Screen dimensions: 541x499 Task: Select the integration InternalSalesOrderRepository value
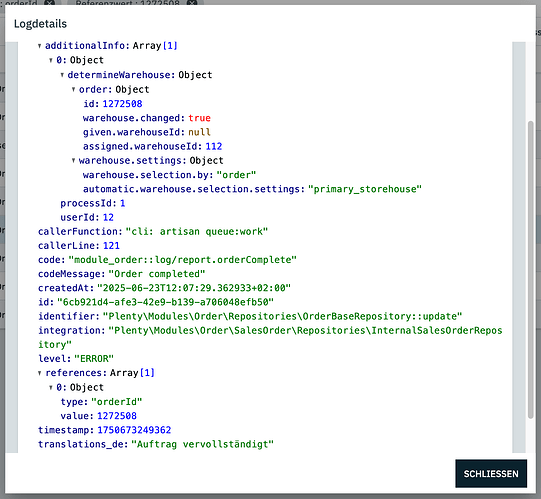click(270, 337)
